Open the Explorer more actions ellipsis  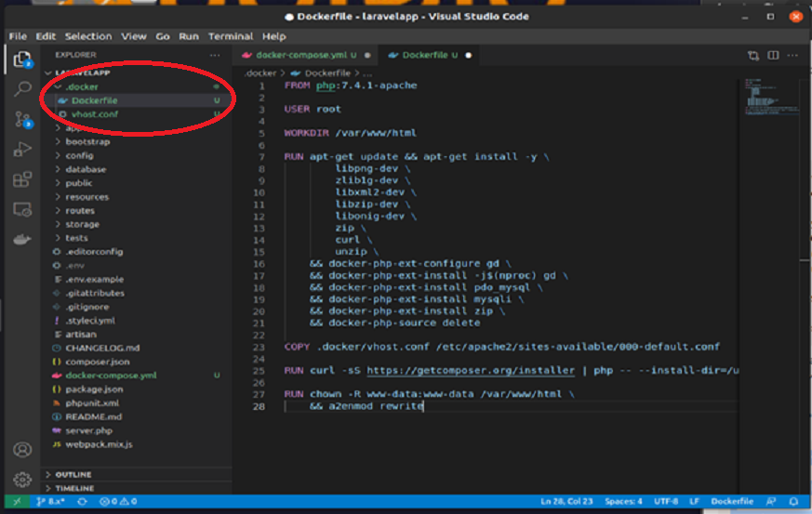(x=215, y=55)
